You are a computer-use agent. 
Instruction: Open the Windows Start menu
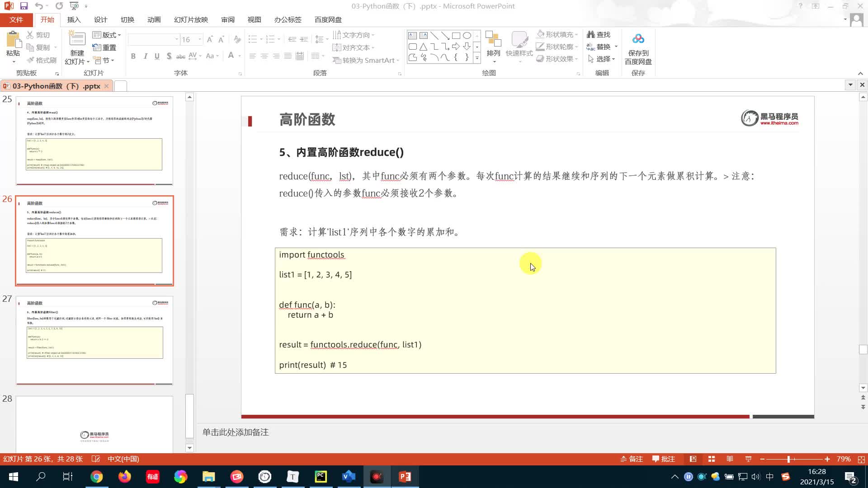pos(13,477)
